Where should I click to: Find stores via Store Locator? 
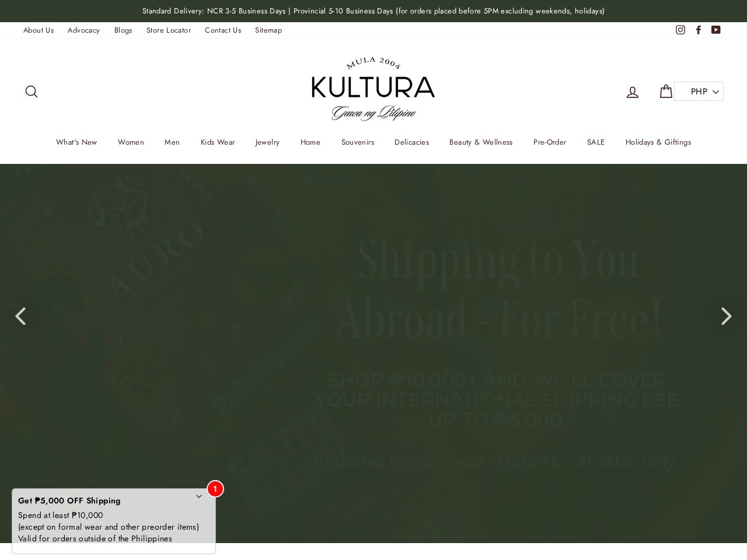click(x=169, y=30)
